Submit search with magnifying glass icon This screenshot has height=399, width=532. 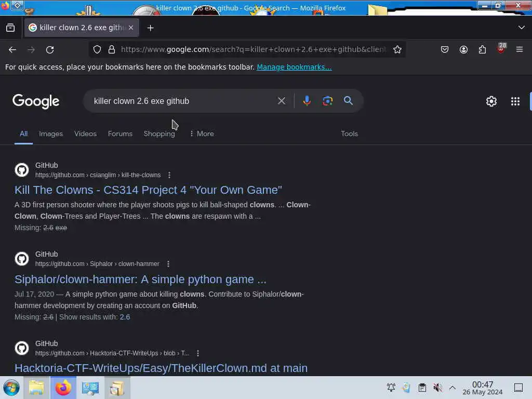(x=348, y=100)
